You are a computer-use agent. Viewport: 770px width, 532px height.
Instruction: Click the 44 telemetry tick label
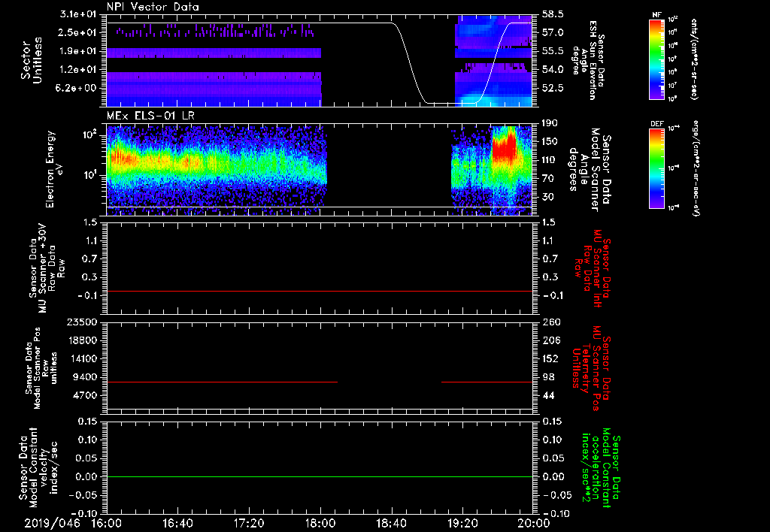tap(548, 395)
